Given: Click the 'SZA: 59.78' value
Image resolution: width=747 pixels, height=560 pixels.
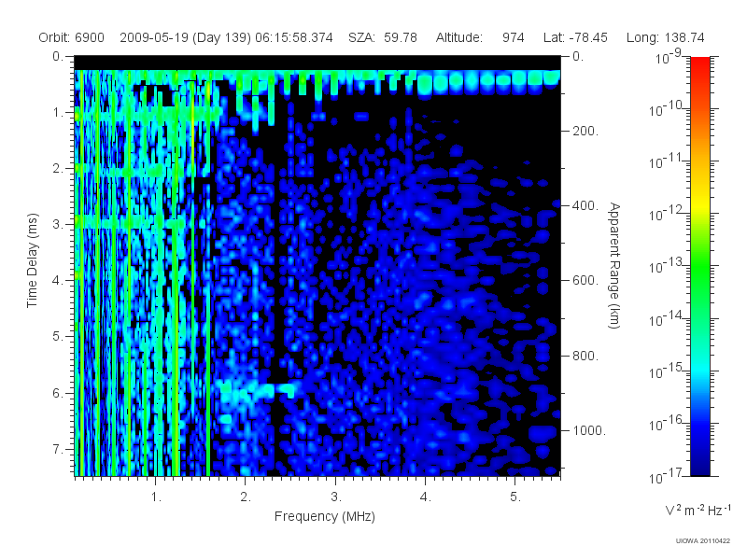Looking at the screenshot, I should pos(383,37).
